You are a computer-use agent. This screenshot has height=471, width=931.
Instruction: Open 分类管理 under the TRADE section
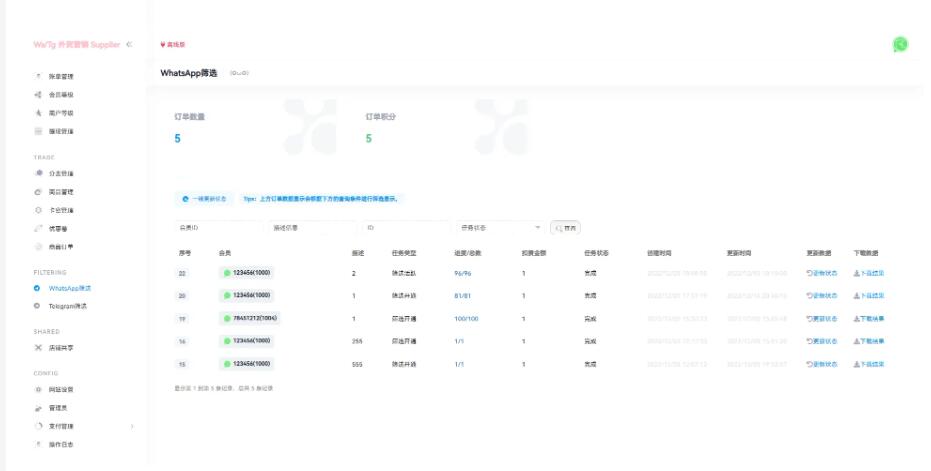pyautogui.click(x=61, y=173)
